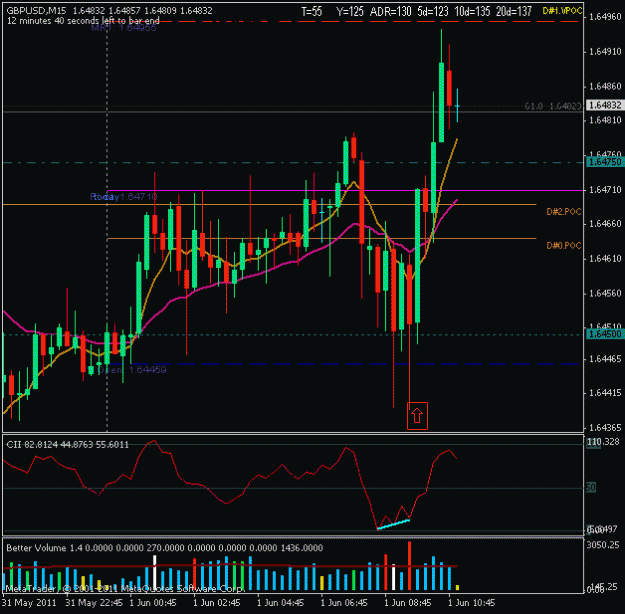
Task: Click the GBPUSD,M15 chart title text
Action: [36, 10]
